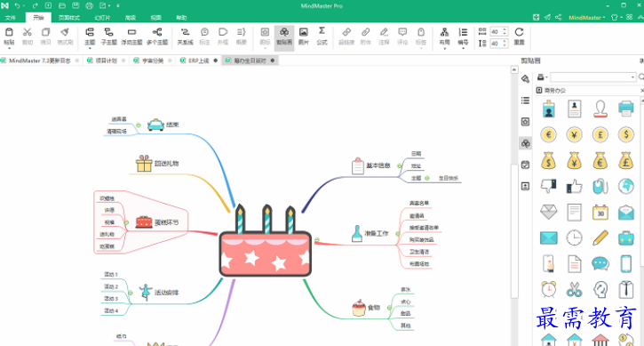The width and height of the screenshot is (644, 346).
Task: Click the 粘贴 paste icon
Action: (x=9, y=33)
